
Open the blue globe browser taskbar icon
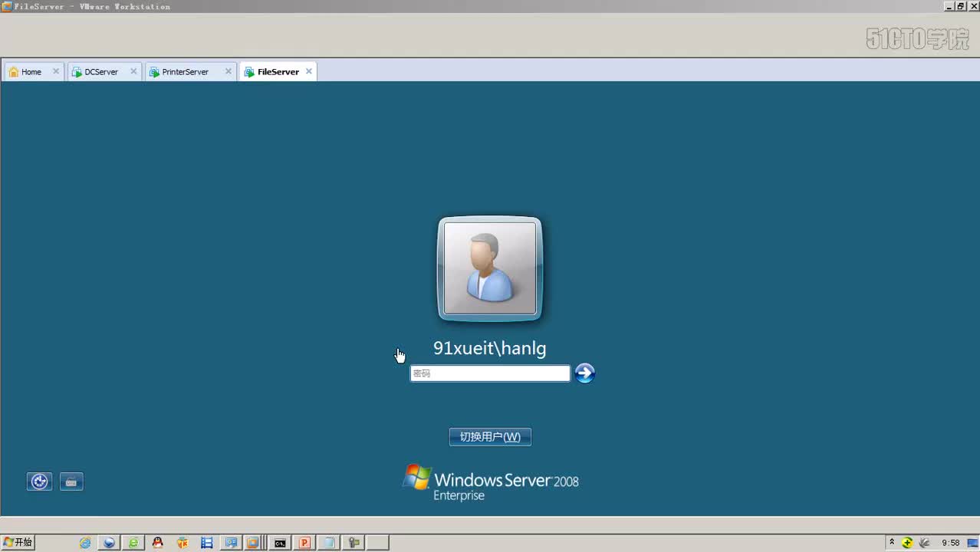(x=109, y=543)
